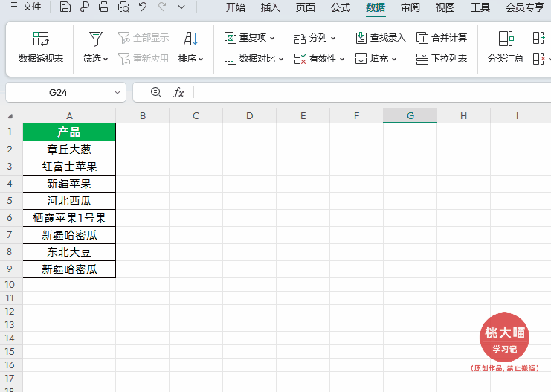Screen dimensions: 551x392
Task: Expand the 筛选 dropdown arrow
Action: coord(106,59)
